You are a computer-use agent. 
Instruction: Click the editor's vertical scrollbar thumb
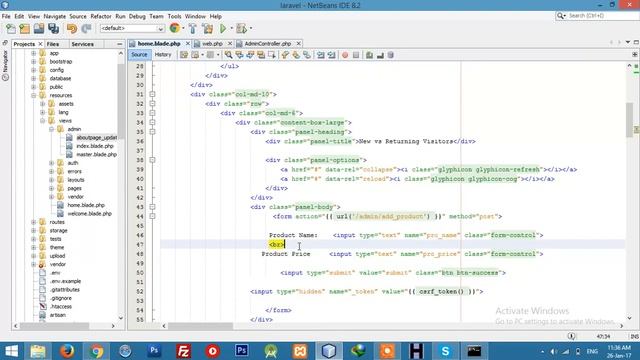click(629, 120)
